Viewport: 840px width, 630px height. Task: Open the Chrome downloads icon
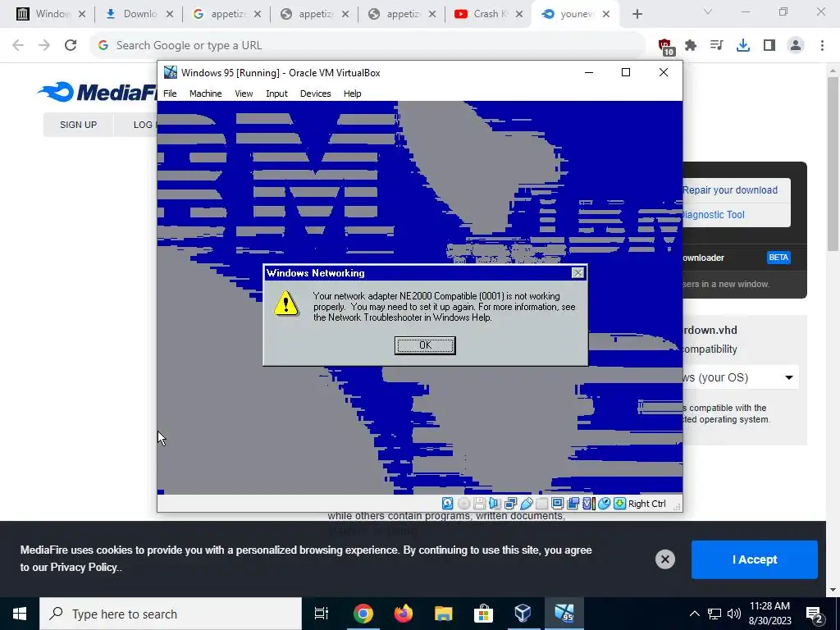(742, 45)
